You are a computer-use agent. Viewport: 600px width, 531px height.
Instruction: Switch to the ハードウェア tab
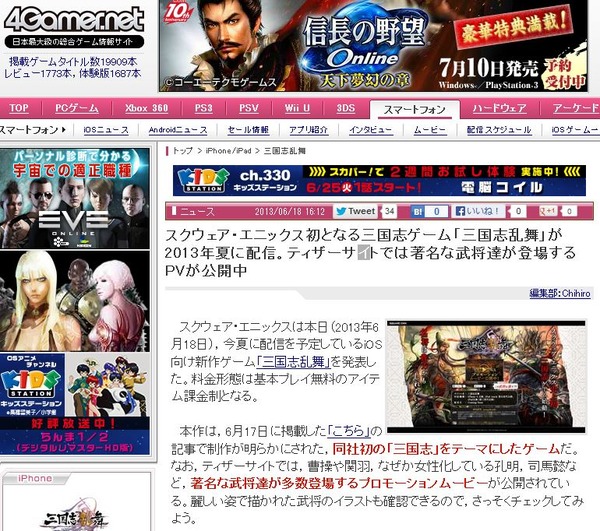499,108
